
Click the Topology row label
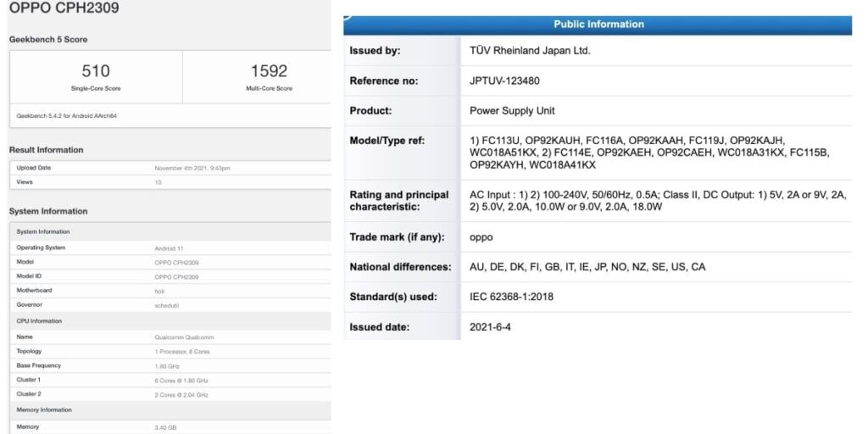point(29,352)
